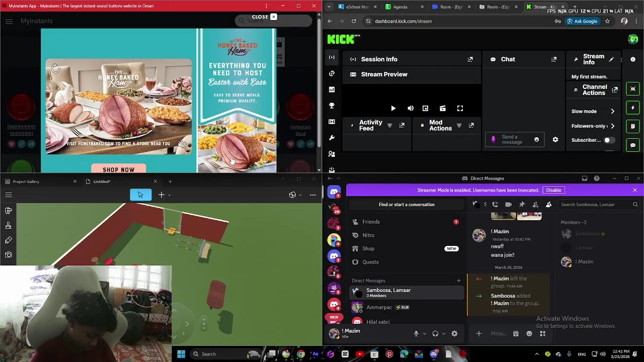Click the Kick 'Send a message' field

[514, 140]
